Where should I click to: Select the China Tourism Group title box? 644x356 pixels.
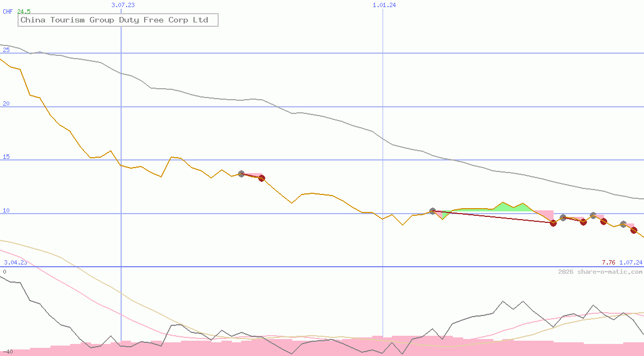[118, 20]
